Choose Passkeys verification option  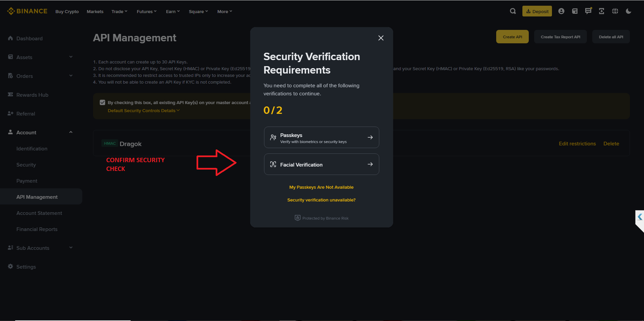click(x=321, y=137)
